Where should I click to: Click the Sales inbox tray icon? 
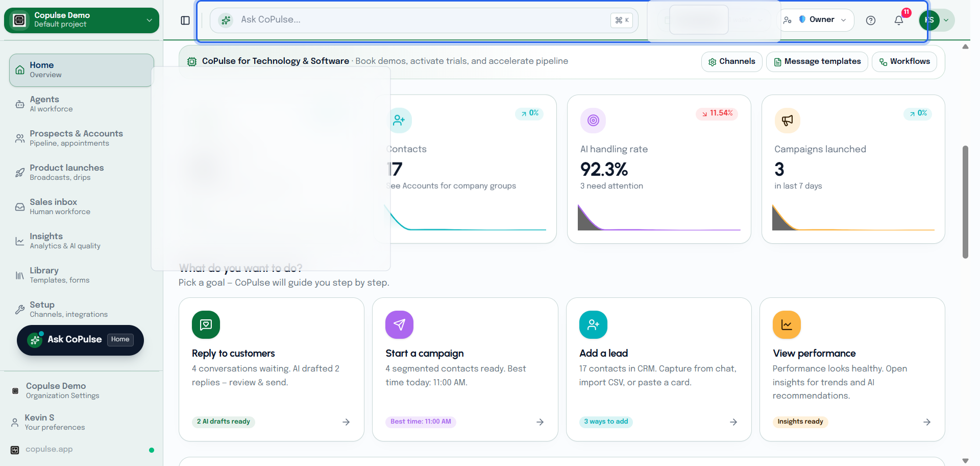pos(20,207)
